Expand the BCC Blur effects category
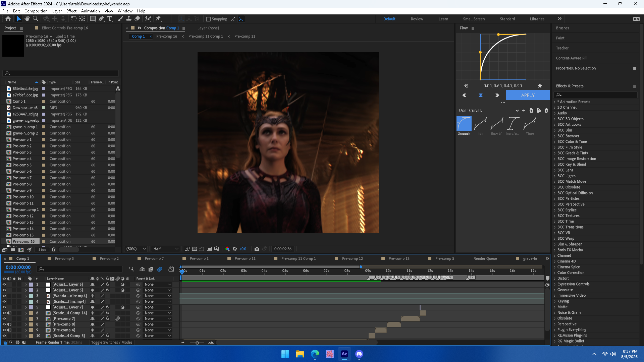Image resolution: width=644 pixels, height=362 pixels. coord(555,130)
